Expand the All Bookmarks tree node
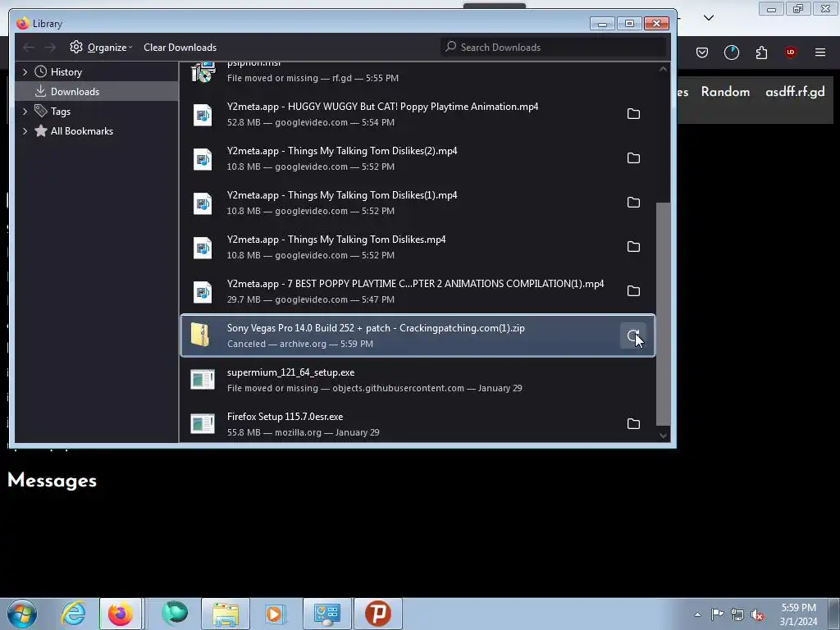This screenshot has width=840, height=630. coord(25,131)
